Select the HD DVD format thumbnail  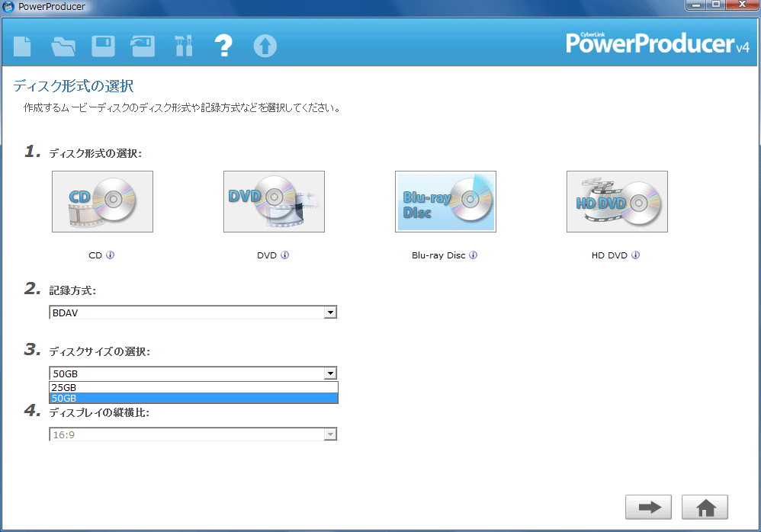coord(617,201)
